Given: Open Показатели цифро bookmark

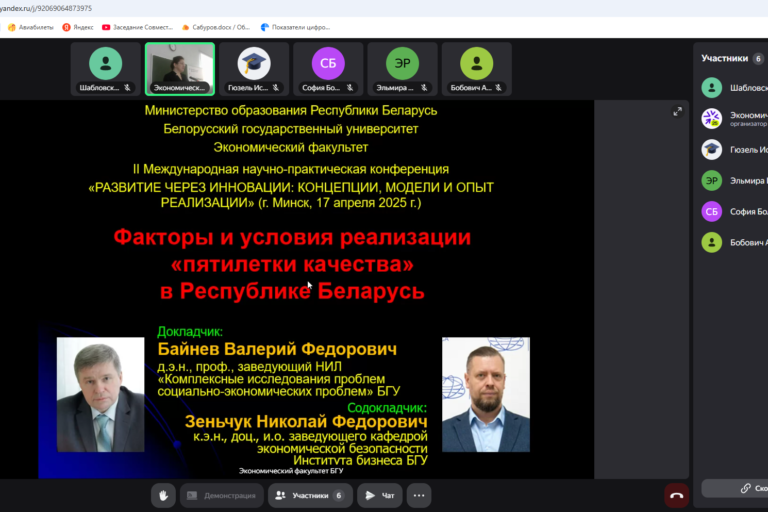Looking at the screenshot, I should [297, 27].
